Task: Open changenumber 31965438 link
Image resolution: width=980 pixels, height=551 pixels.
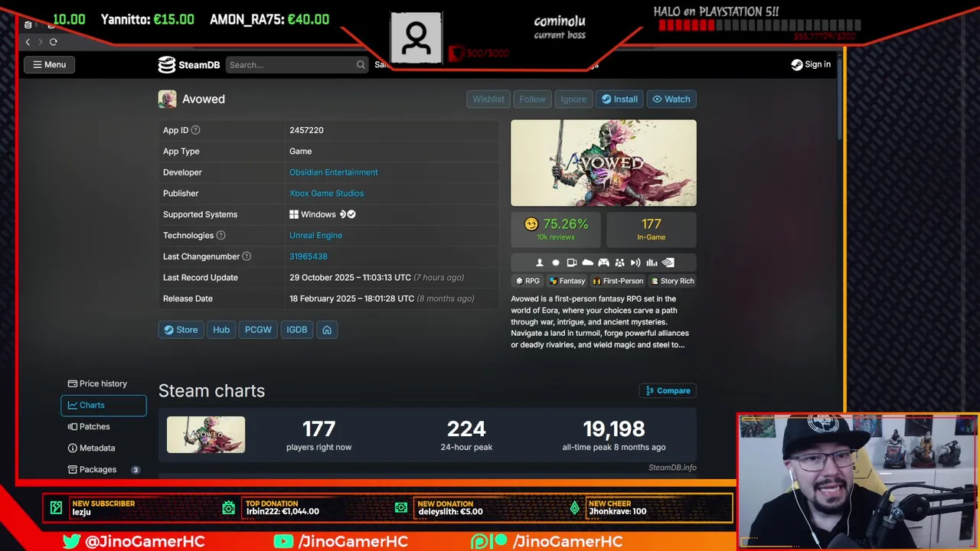Action: pos(309,256)
